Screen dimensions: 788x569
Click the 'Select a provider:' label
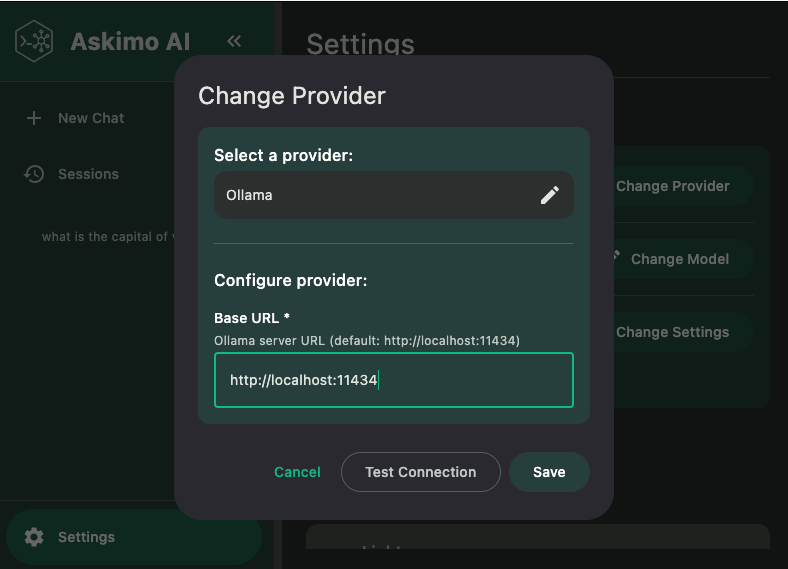tap(283, 155)
